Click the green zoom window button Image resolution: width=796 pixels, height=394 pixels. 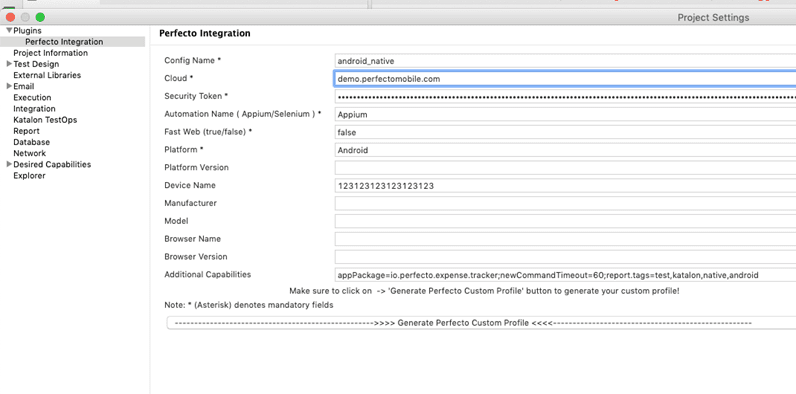(40, 17)
